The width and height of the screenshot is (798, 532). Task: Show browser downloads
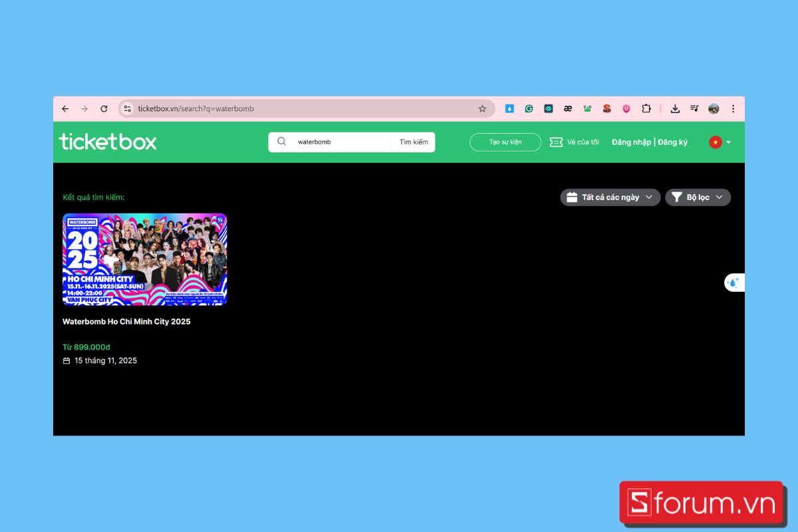click(675, 108)
